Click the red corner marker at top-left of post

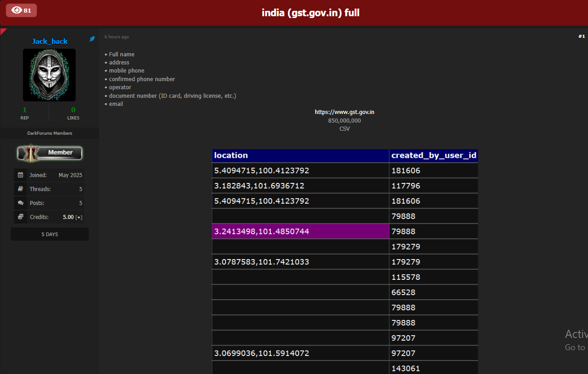pos(3,31)
